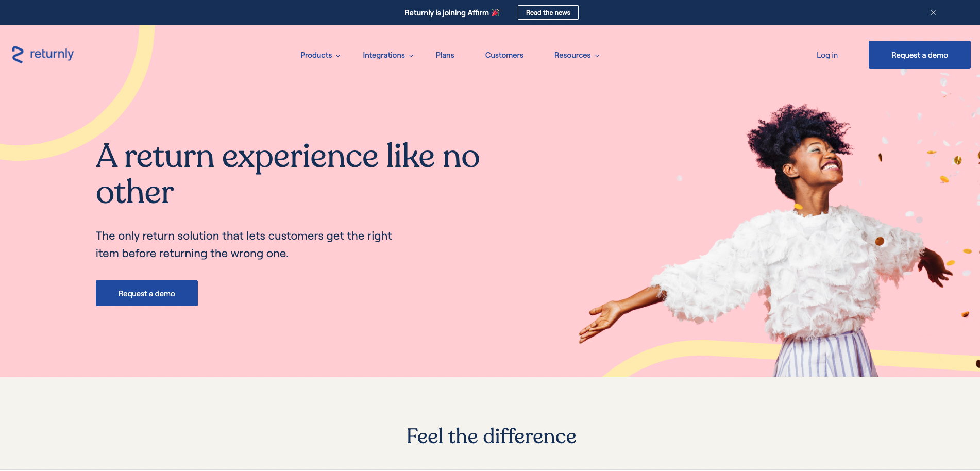Image resolution: width=980 pixels, height=471 pixels.
Task: Click the returnly wordmark text
Action: (x=52, y=54)
